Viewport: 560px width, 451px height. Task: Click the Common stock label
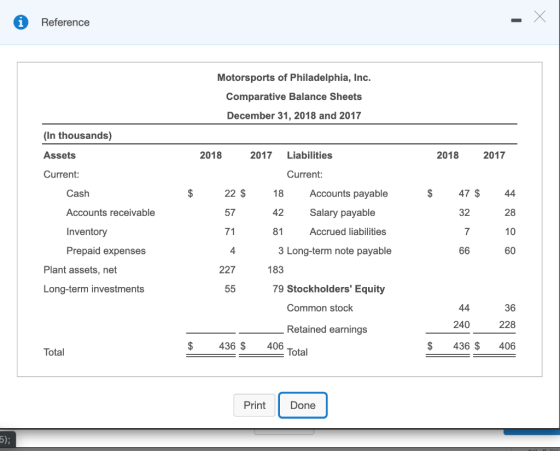tap(320, 308)
